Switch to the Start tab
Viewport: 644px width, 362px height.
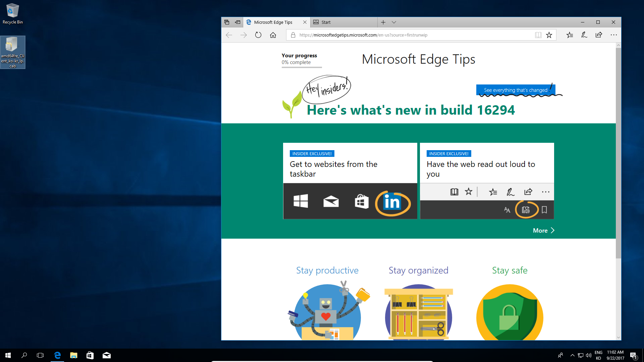(x=344, y=22)
